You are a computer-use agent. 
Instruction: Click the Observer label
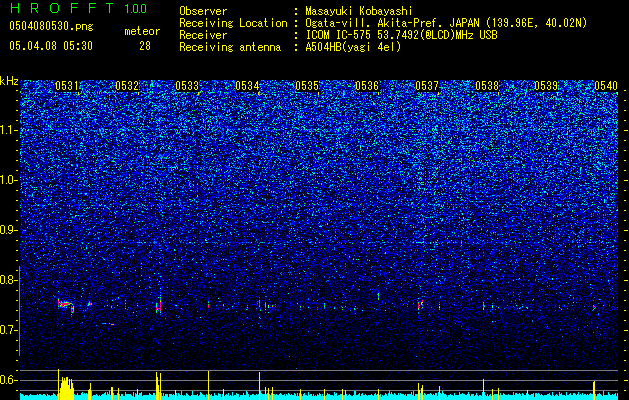point(203,11)
